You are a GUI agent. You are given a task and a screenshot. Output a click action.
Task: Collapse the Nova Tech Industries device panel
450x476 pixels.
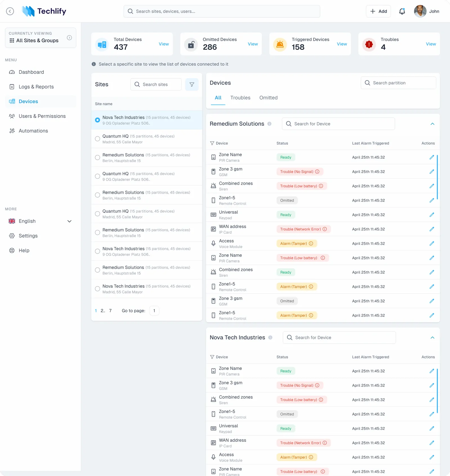click(x=433, y=337)
